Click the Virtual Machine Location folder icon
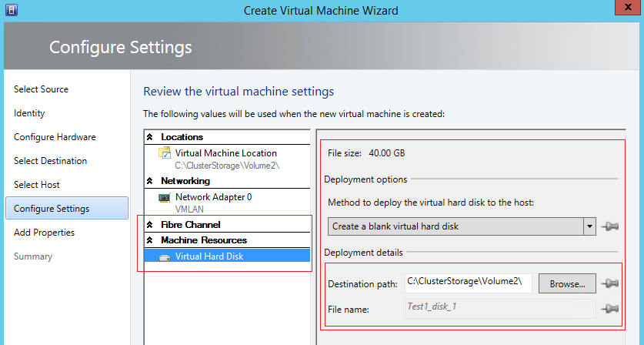This screenshot has width=644, height=345. click(x=165, y=153)
